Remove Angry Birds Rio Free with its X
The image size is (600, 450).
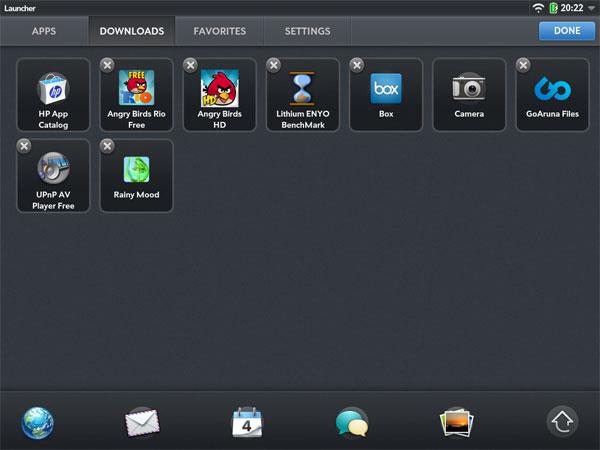click(108, 65)
